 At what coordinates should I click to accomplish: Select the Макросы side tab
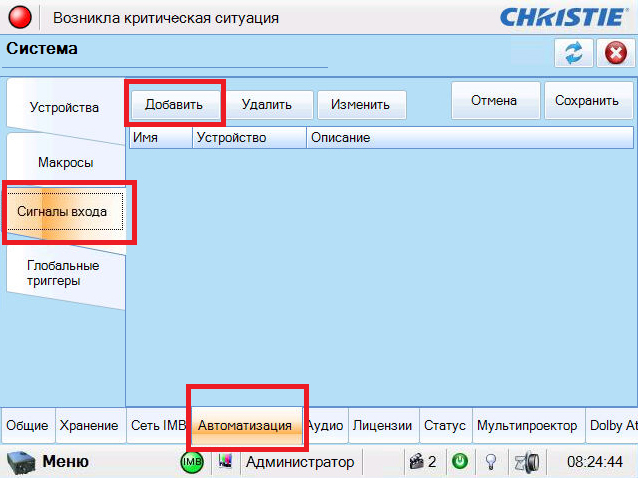pyautogui.click(x=66, y=162)
